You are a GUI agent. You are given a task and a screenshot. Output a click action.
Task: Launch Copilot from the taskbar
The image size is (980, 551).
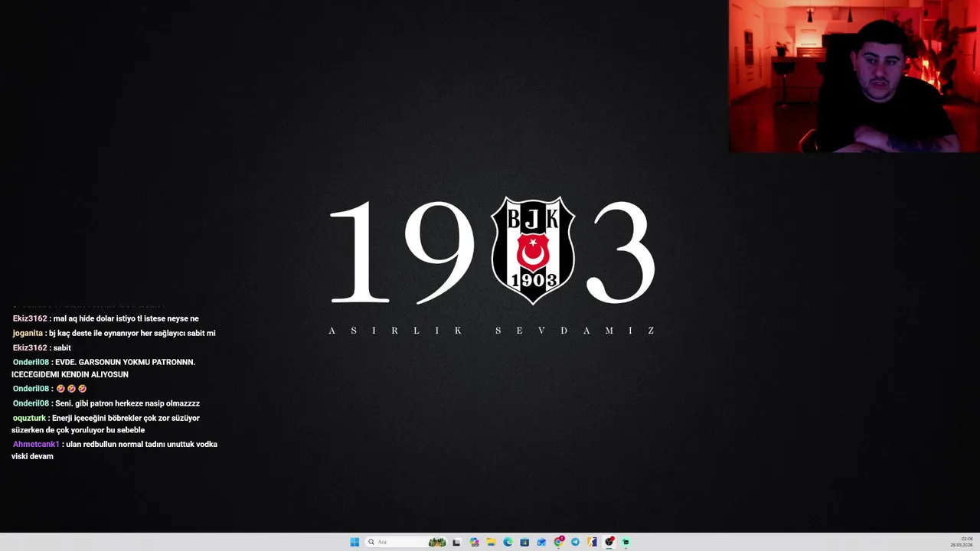[x=474, y=542]
